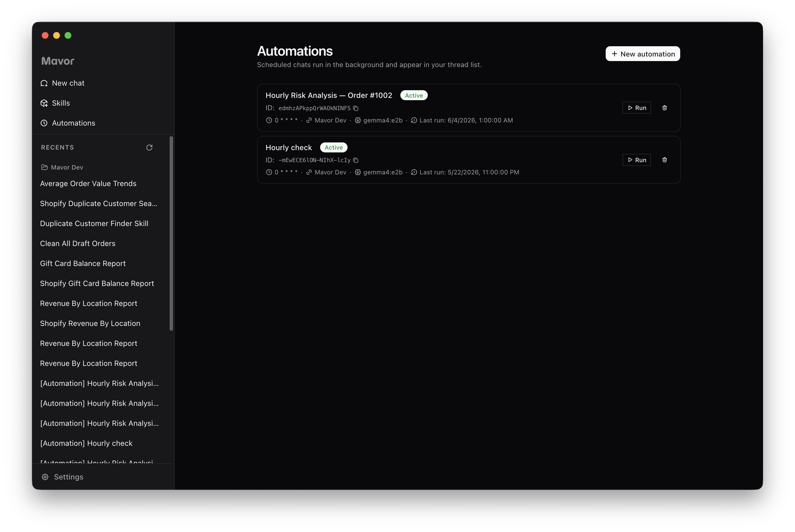Open Shopify Revenue By Location chat
795x532 pixels.
(x=90, y=323)
